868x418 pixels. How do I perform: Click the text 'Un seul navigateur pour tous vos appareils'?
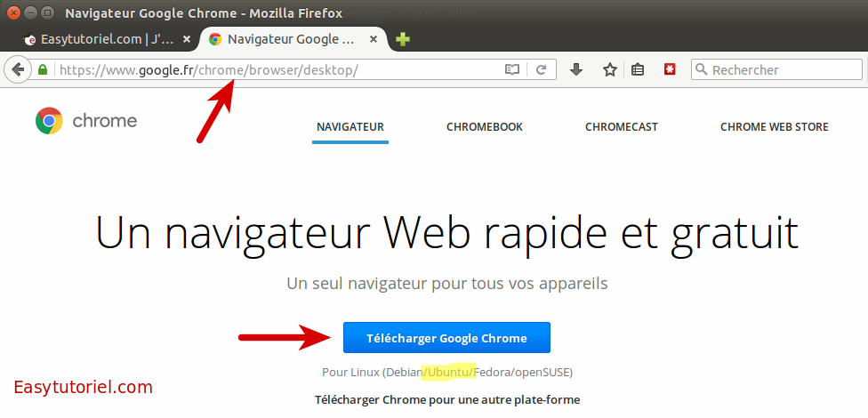[x=447, y=284]
